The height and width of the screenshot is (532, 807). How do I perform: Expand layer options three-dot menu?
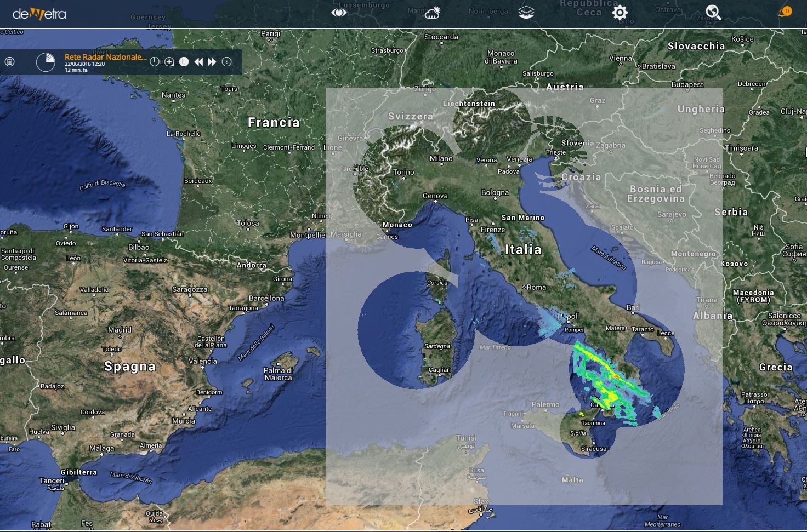(226, 62)
